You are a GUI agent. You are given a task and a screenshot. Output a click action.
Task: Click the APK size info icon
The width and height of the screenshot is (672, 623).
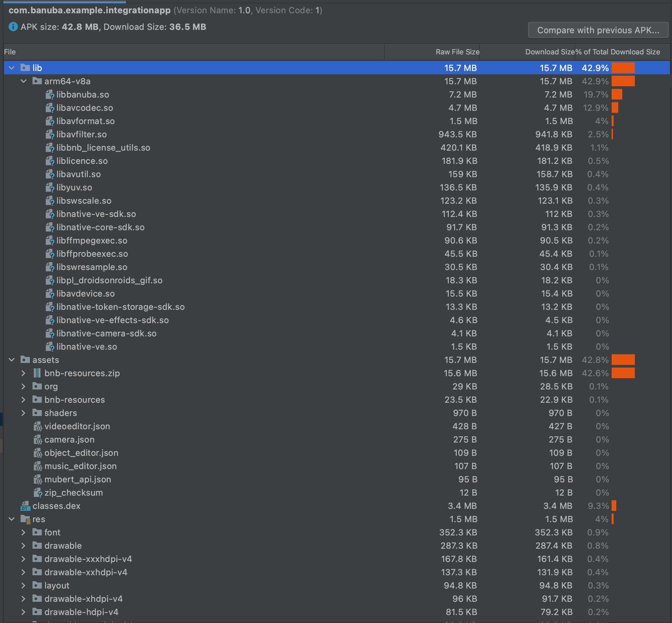click(13, 27)
